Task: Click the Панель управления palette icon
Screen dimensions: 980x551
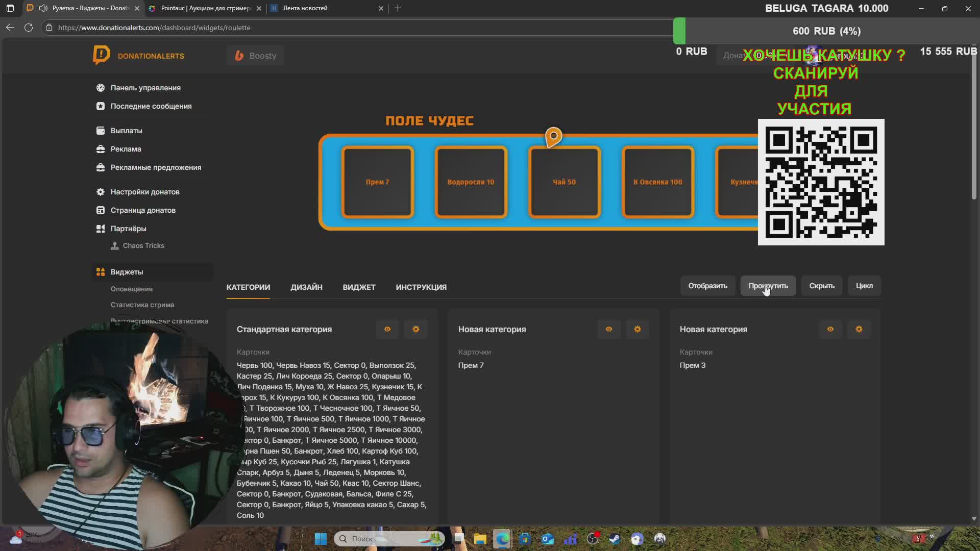Action: [x=101, y=88]
